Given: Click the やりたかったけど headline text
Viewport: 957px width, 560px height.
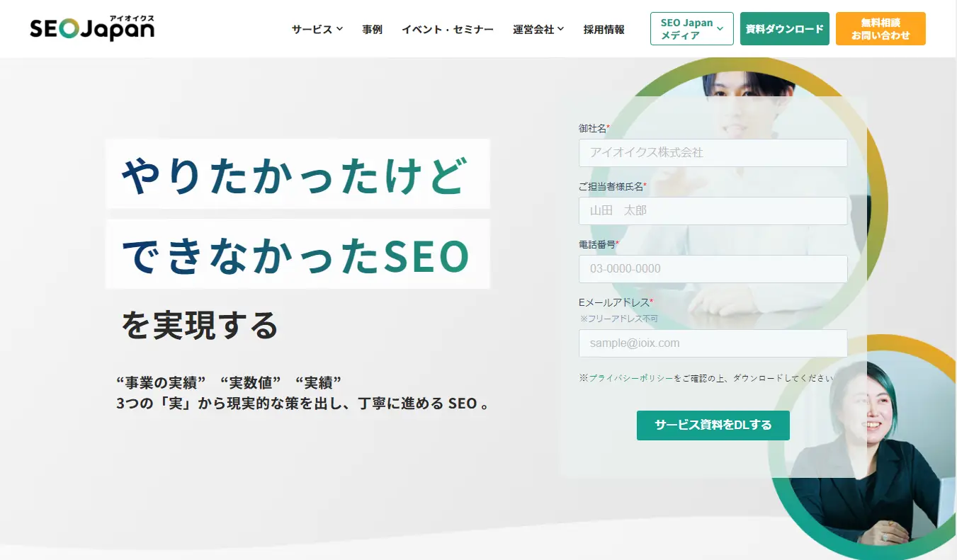Looking at the screenshot, I should point(295,174).
